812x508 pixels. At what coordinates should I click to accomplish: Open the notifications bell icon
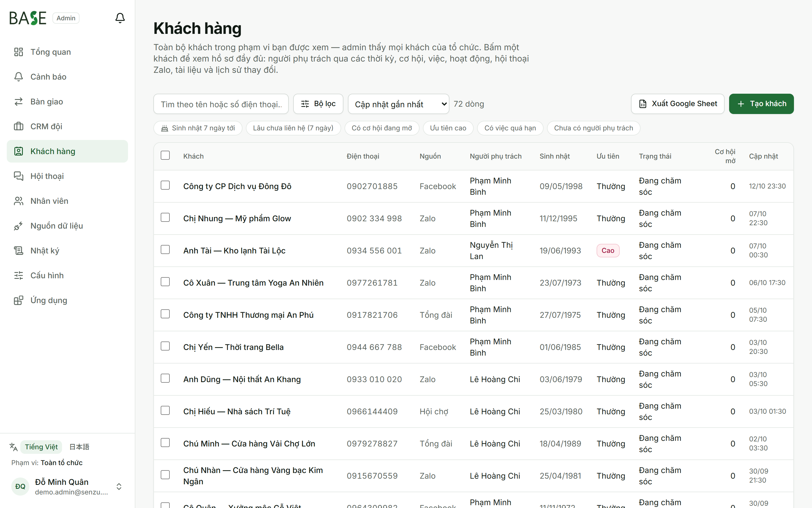pos(120,18)
